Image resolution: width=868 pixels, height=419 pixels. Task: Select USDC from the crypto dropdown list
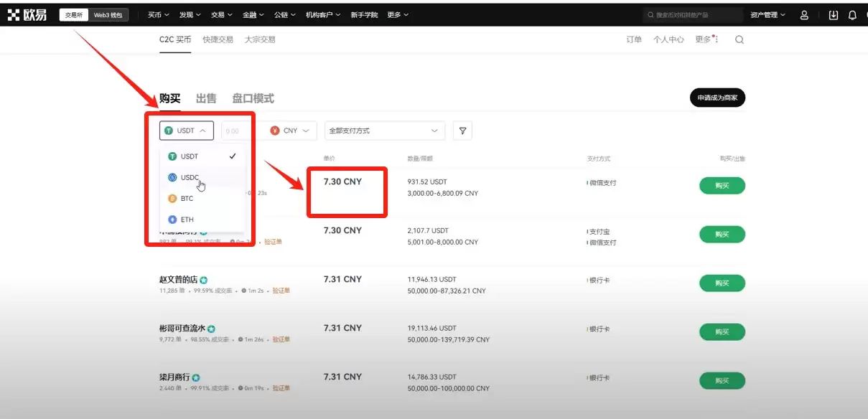188,177
